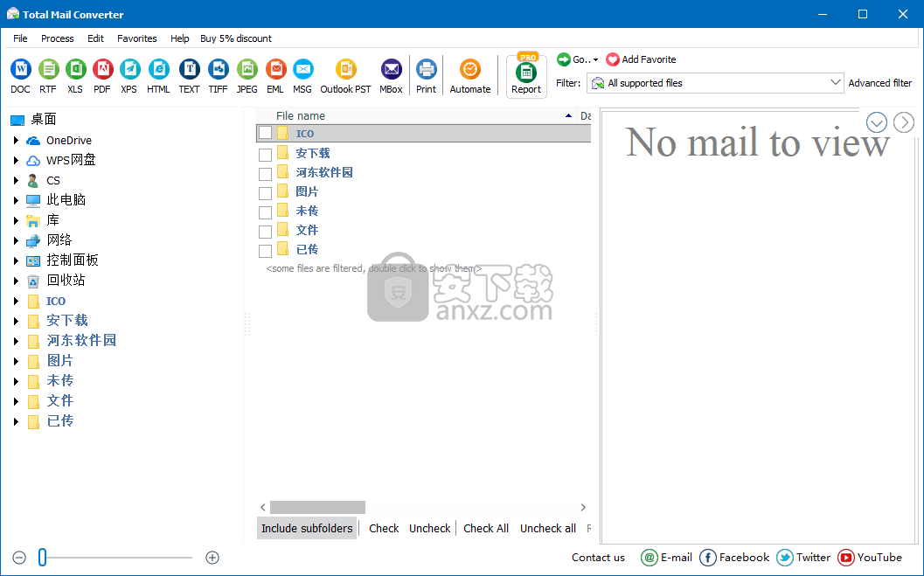
Task: Click Buy 5% discount menu item
Action: click(236, 38)
